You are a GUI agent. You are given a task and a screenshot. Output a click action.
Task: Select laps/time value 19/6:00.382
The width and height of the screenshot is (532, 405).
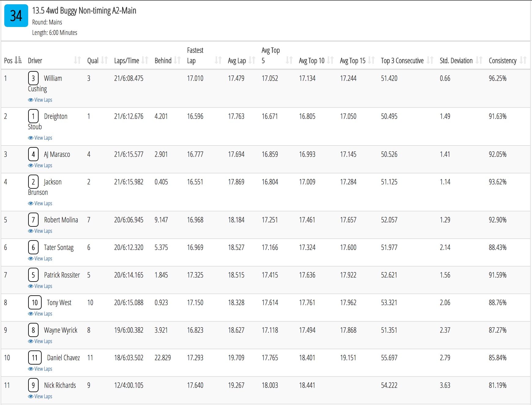[129, 330]
